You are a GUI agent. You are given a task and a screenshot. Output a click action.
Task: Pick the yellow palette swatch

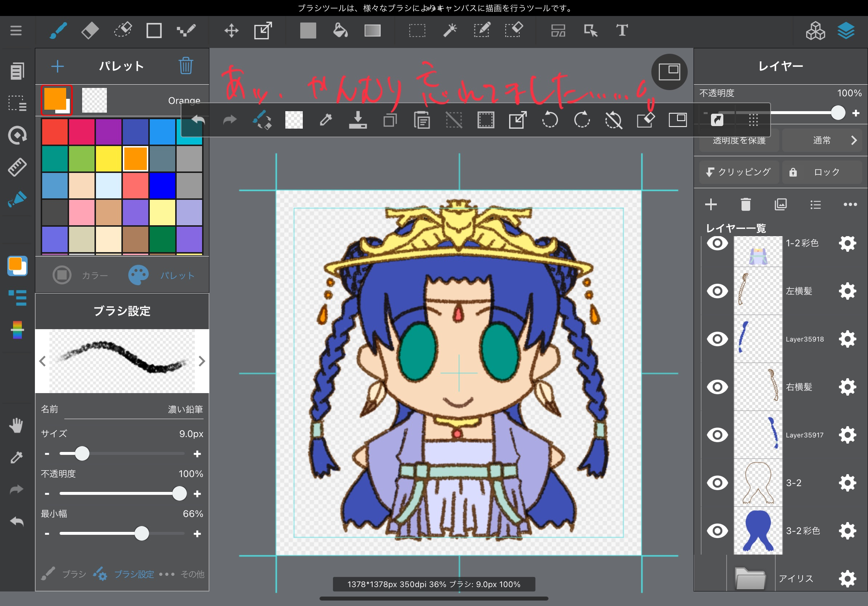[108, 159]
